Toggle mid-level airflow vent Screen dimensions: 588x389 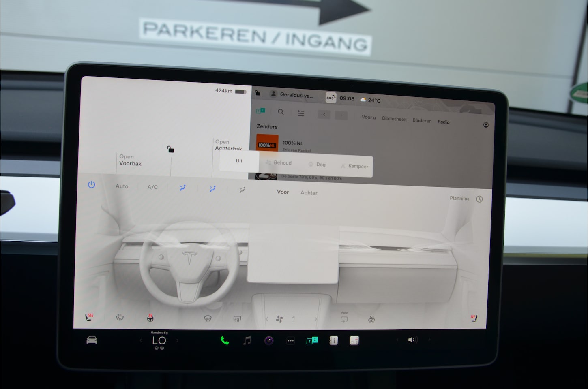tap(212, 189)
